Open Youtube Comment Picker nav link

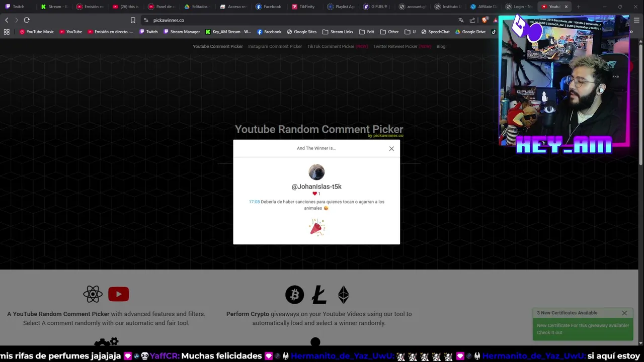click(x=218, y=46)
